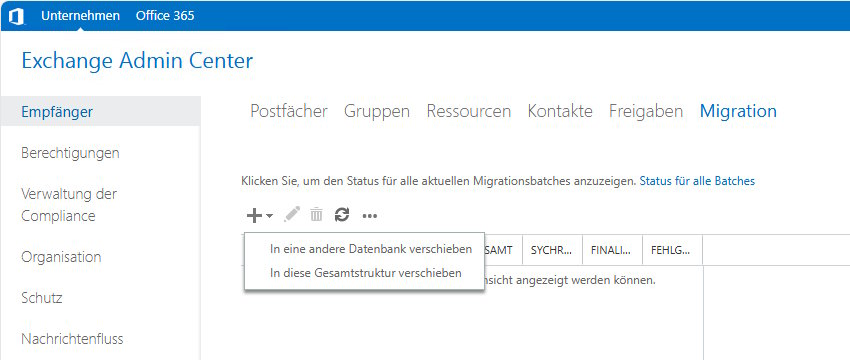Refresh the migration batch list
Viewport: 850px width, 360px height.
(x=342, y=215)
